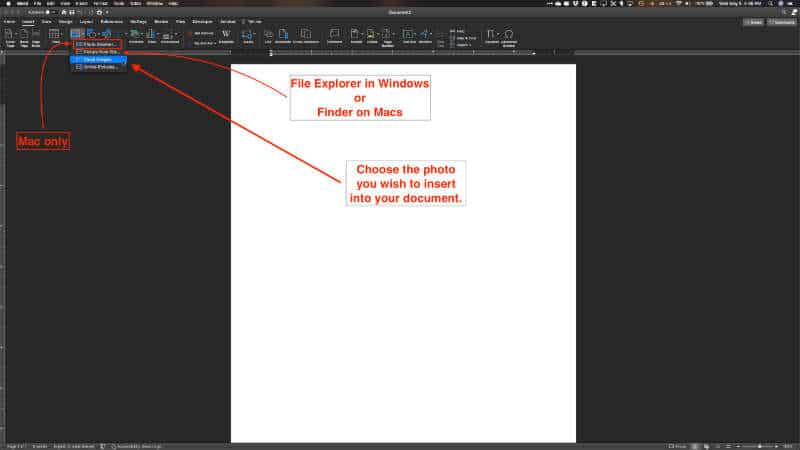Switch to the Layout ribbon tab
This screenshot has height=450, width=800.
[x=86, y=22]
